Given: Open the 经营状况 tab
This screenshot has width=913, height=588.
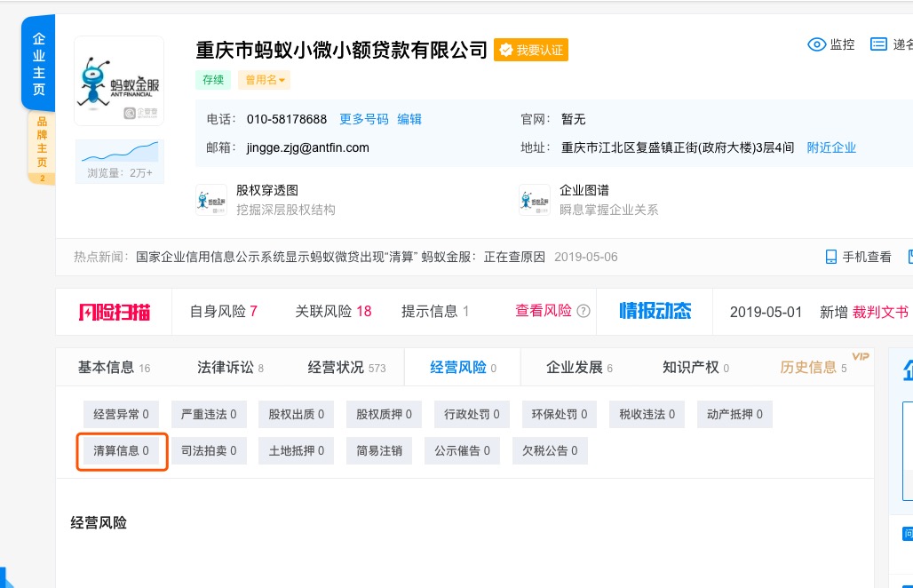Looking at the screenshot, I should 337,367.
